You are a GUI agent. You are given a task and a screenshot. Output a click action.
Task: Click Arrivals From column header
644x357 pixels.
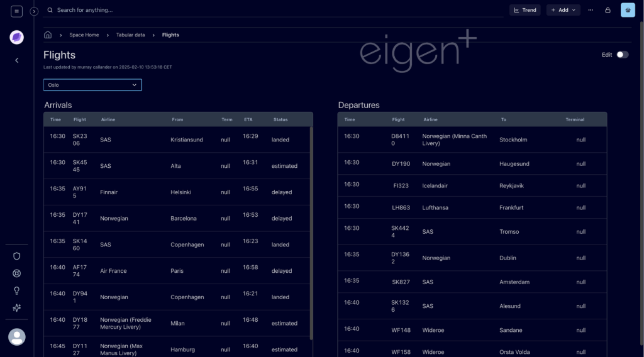[177, 119]
